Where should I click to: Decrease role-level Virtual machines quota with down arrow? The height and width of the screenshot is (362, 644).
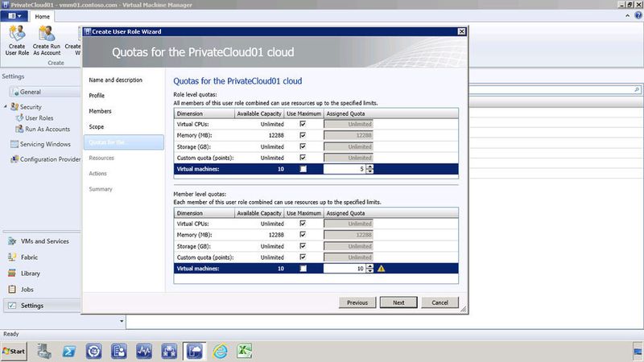[369, 171]
